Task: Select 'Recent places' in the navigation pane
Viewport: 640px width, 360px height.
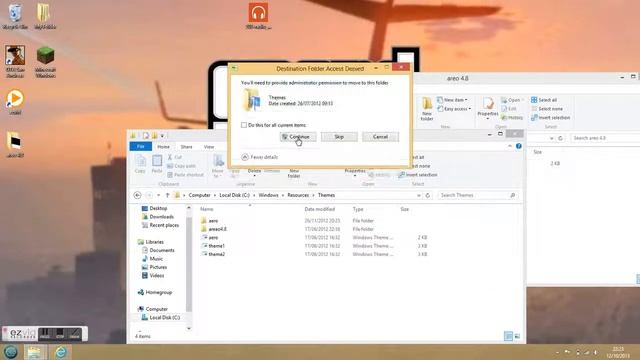Action: coord(160,225)
